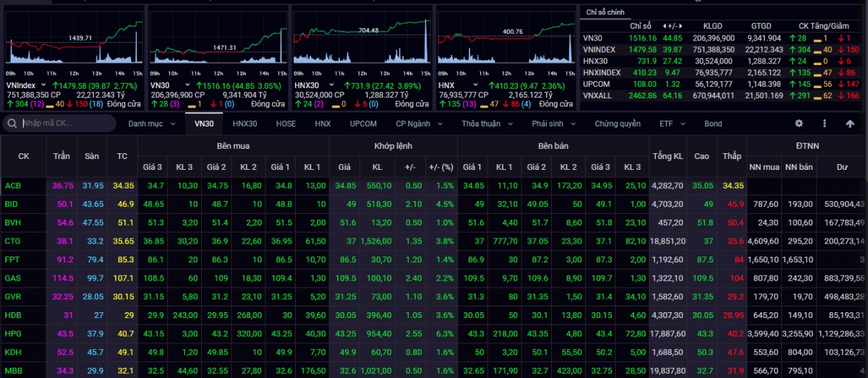Click left arrow beside +/- in index panel
This screenshot has height=378, width=868.
click(x=665, y=27)
